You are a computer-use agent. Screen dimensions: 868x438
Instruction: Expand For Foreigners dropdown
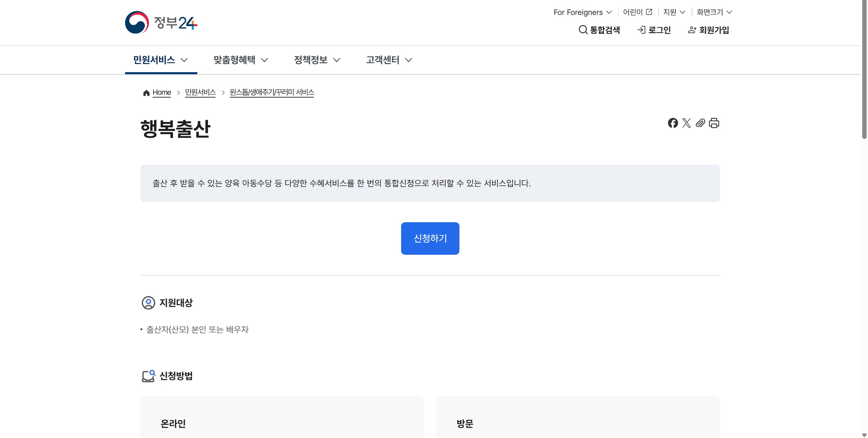coord(583,12)
